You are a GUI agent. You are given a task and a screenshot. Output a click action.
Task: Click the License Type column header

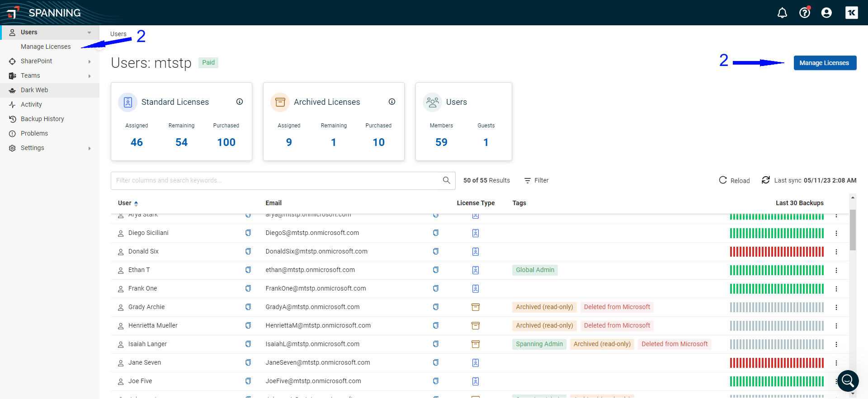coord(476,203)
